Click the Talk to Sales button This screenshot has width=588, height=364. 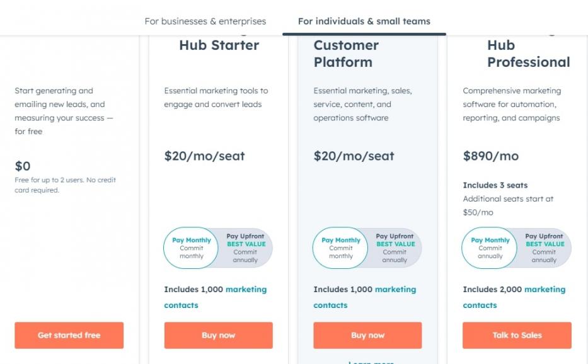517,335
